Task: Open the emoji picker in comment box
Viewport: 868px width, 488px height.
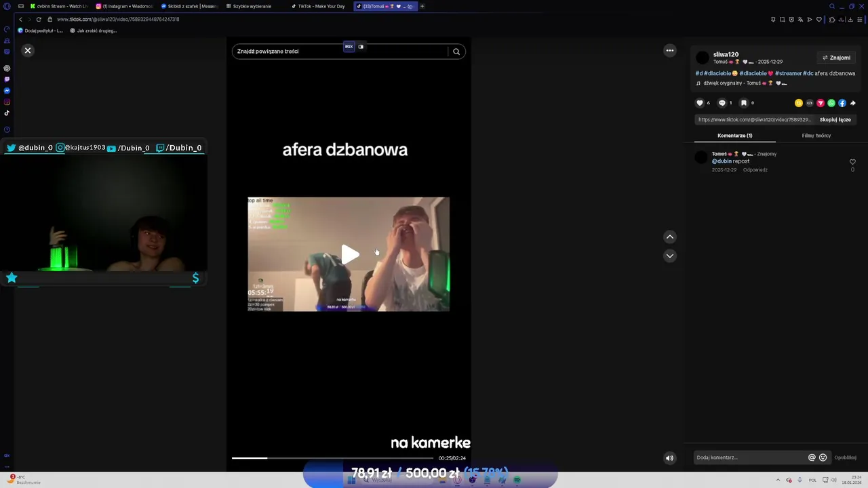Action: (x=823, y=457)
